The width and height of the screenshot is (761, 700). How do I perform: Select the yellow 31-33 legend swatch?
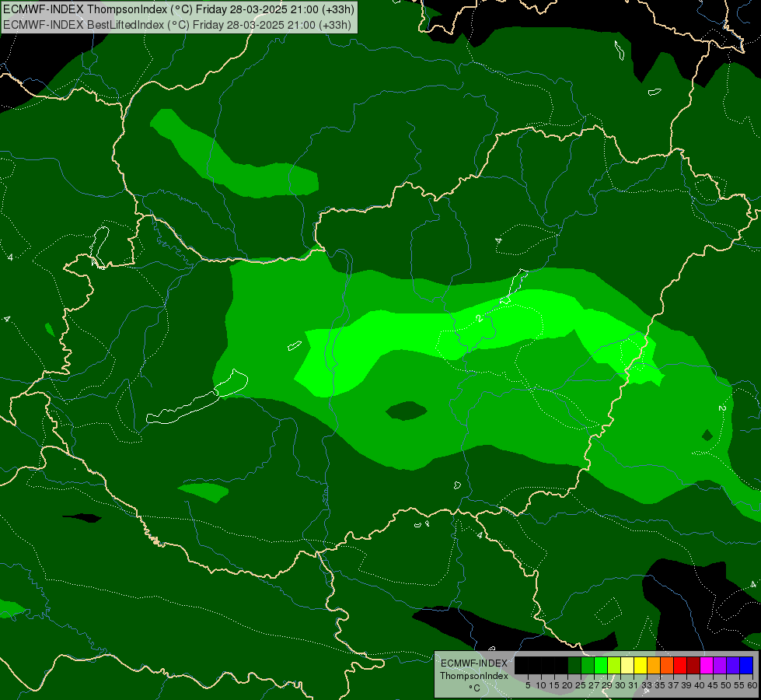641,665
